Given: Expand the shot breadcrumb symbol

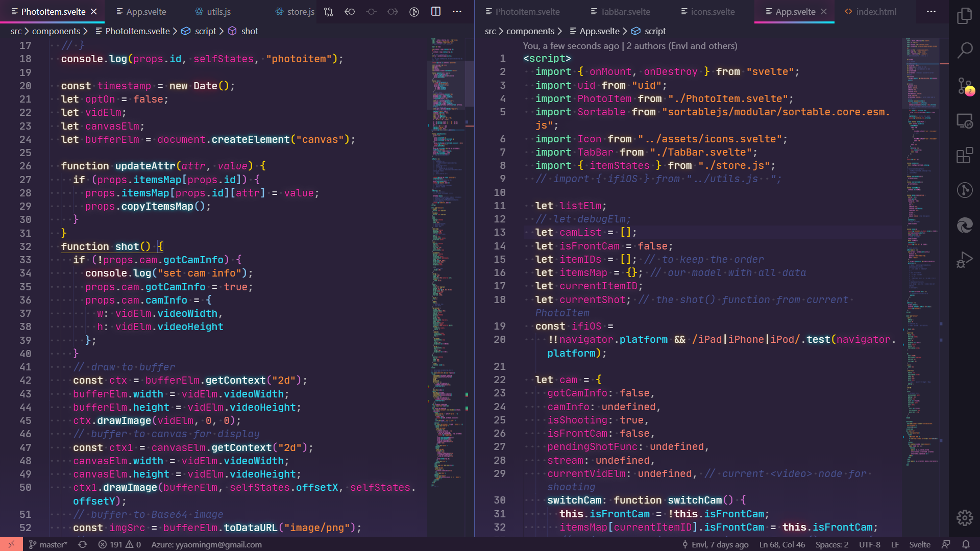Looking at the screenshot, I should coord(250,31).
